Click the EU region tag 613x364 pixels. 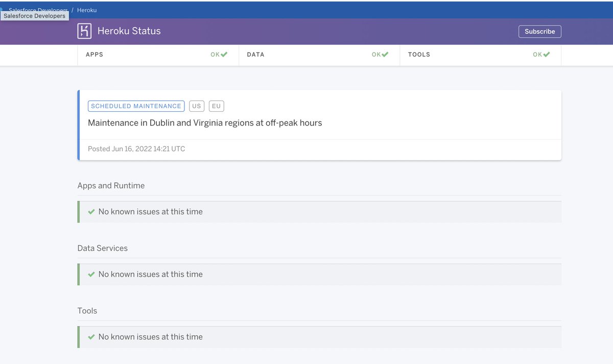pyautogui.click(x=217, y=106)
